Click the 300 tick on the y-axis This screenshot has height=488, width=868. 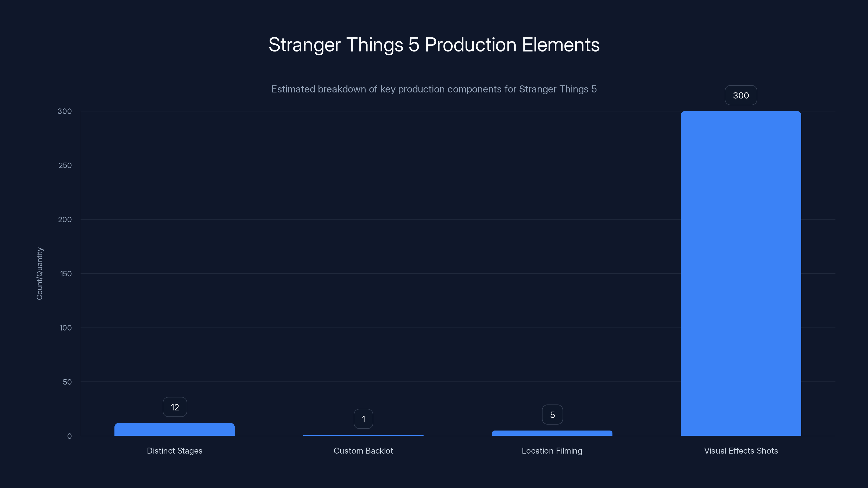coord(65,111)
